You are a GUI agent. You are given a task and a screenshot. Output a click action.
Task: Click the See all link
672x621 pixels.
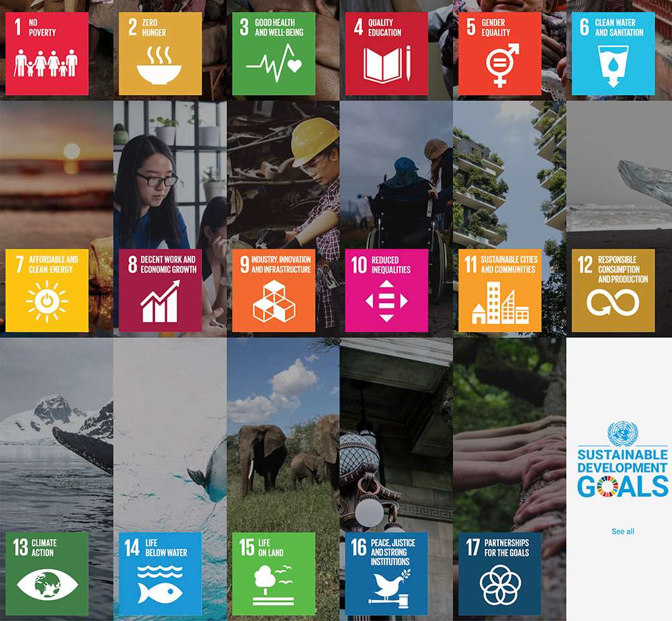tap(623, 532)
